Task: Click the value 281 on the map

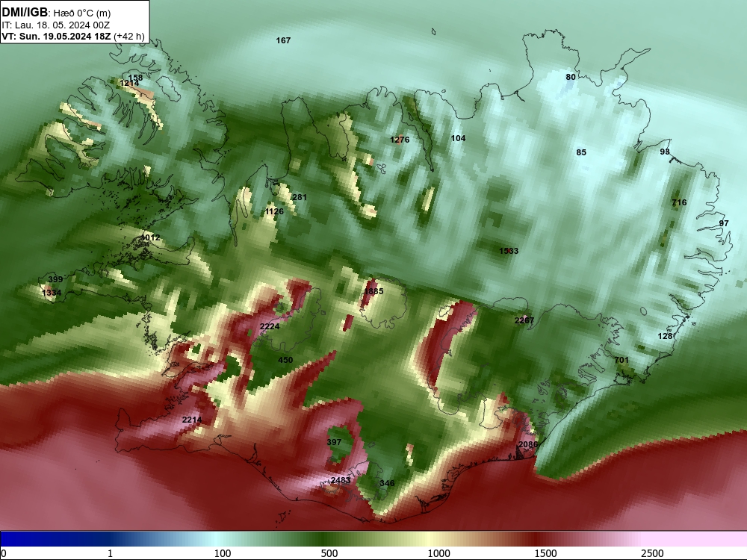Action: pos(300,197)
